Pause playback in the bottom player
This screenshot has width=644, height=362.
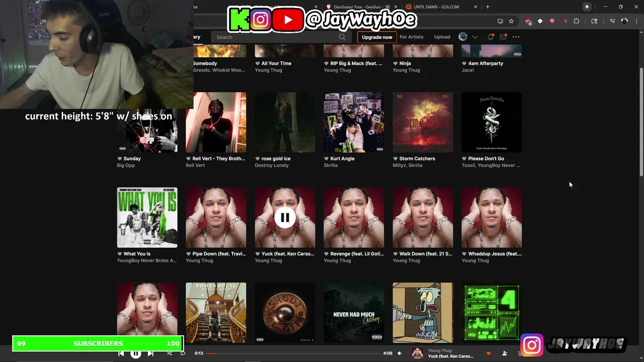coord(136,353)
